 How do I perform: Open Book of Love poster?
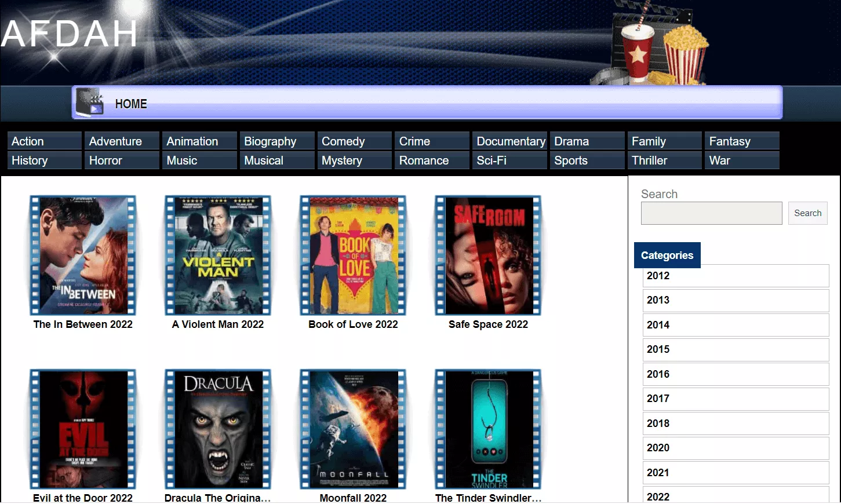pyautogui.click(x=353, y=255)
